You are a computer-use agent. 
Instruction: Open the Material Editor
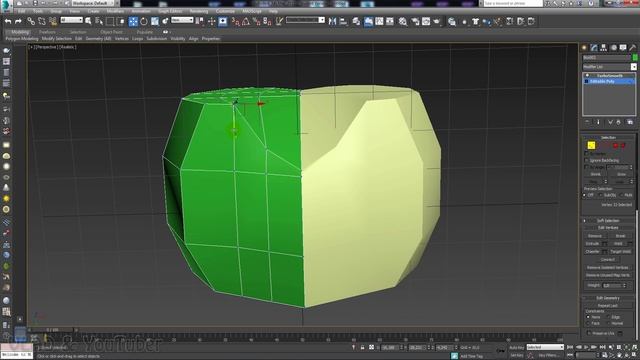pos(403,21)
